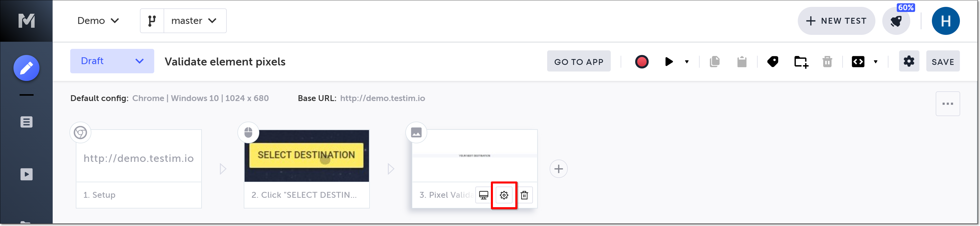Open the Base URL demo.testim.io link

click(382, 98)
